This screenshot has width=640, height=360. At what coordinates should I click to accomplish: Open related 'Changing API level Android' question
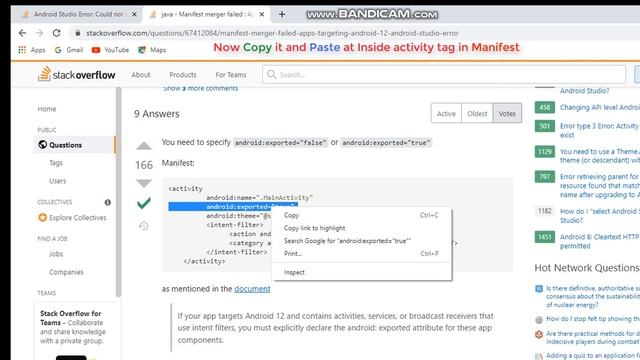600,107
